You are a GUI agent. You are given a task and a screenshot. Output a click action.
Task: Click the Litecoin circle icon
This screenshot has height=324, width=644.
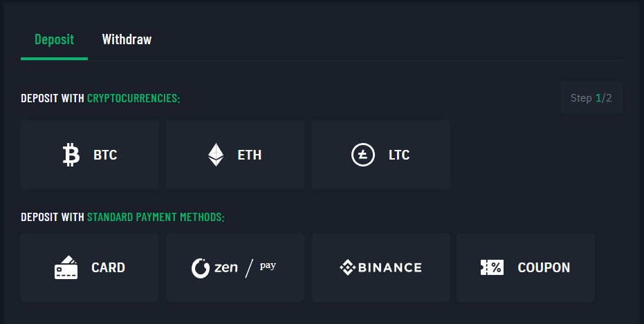tap(363, 155)
